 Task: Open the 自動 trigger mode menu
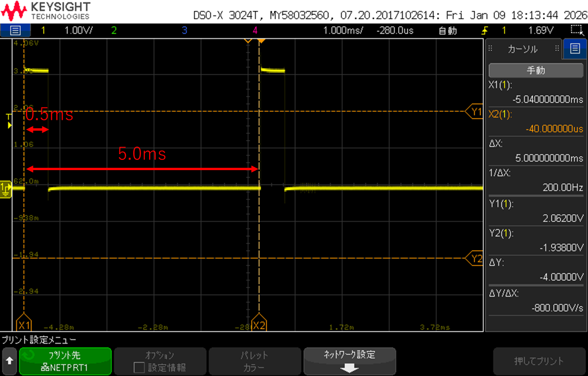coord(447,31)
